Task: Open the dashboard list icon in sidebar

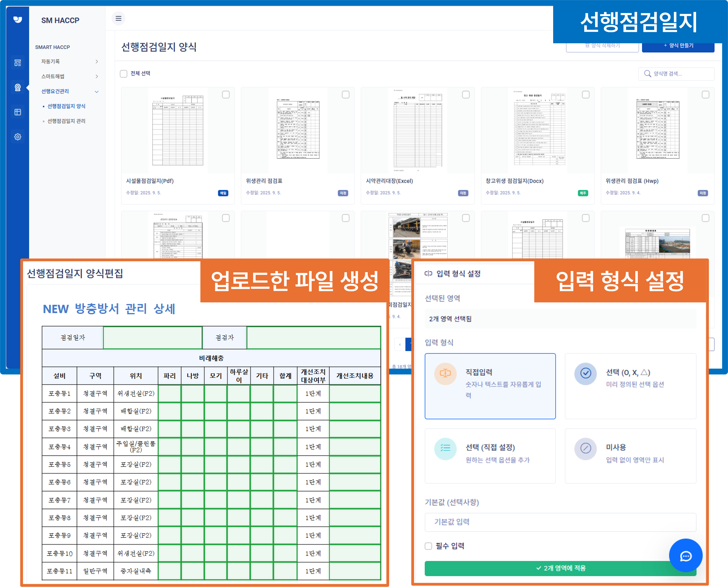Action: point(17,62)
